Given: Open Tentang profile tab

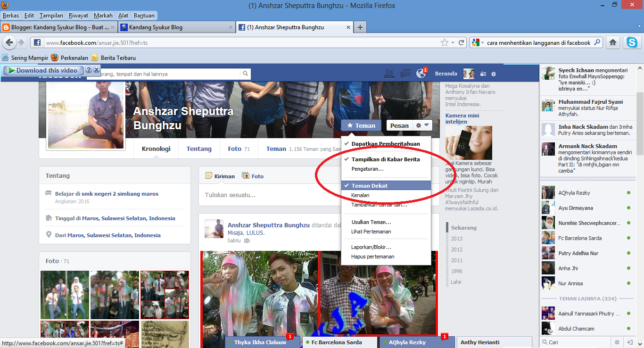Looking at the screenshot, I should [199, 149].
